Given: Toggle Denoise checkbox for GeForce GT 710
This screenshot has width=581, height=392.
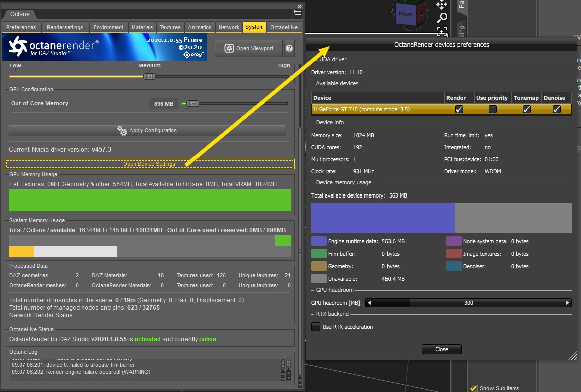Looking at the screenshot, I should 556,109.
